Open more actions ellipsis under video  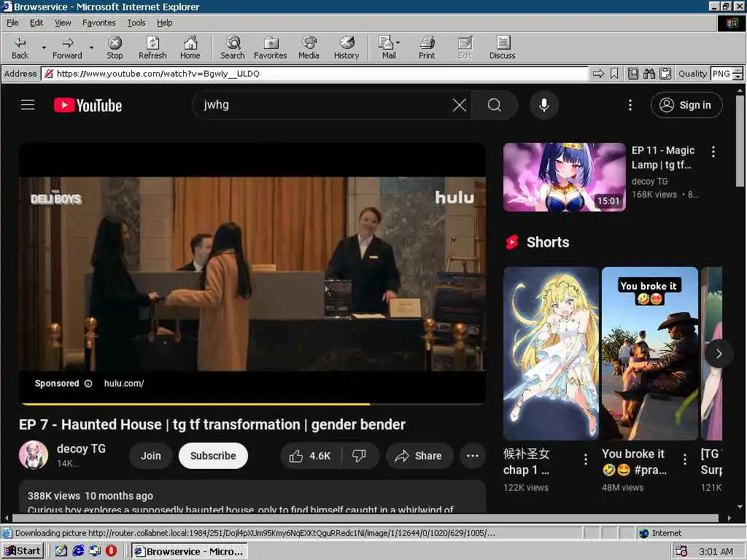tap(472, 456)
